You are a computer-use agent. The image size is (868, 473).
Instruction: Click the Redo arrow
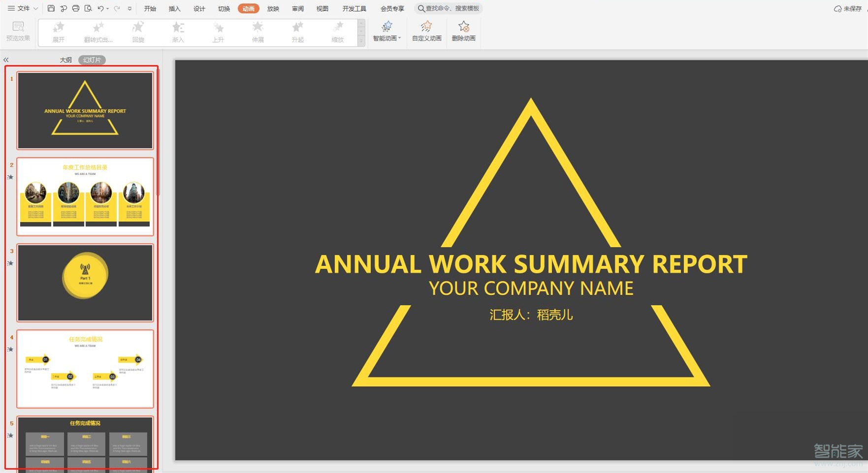(x=117, y=8)
